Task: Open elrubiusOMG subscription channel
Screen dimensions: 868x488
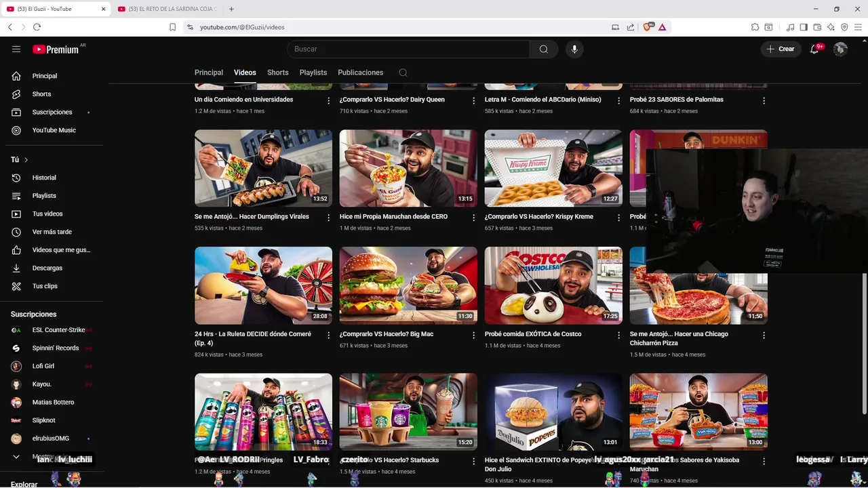Action: [x=54, y=439]
